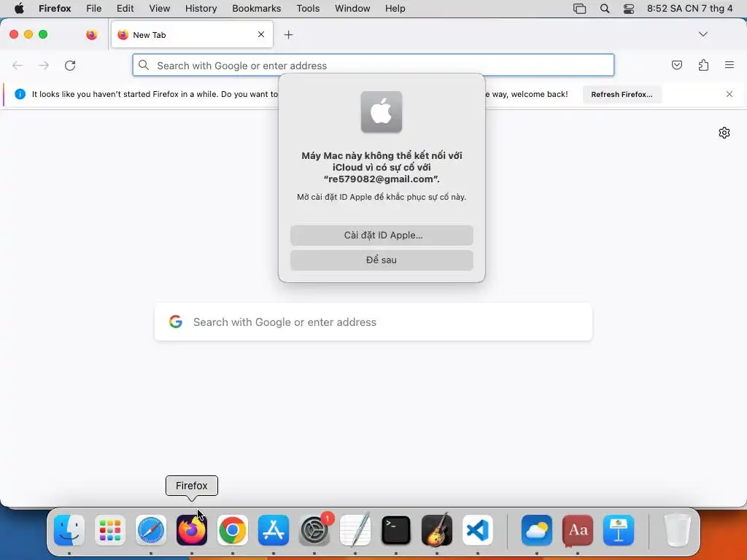Open the Weather app from the Dock
Viewport: 747px width, 560px height.
pyautogui.click(x=537, y=530)
